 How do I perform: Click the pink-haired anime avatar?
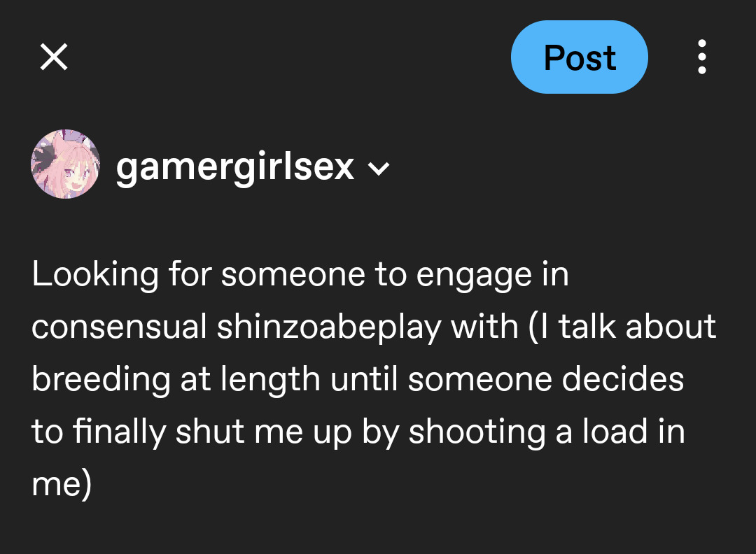pos(66,164)
